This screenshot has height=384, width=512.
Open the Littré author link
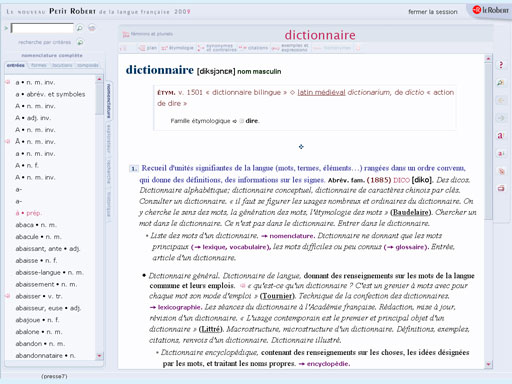click(x=210, y=329)
